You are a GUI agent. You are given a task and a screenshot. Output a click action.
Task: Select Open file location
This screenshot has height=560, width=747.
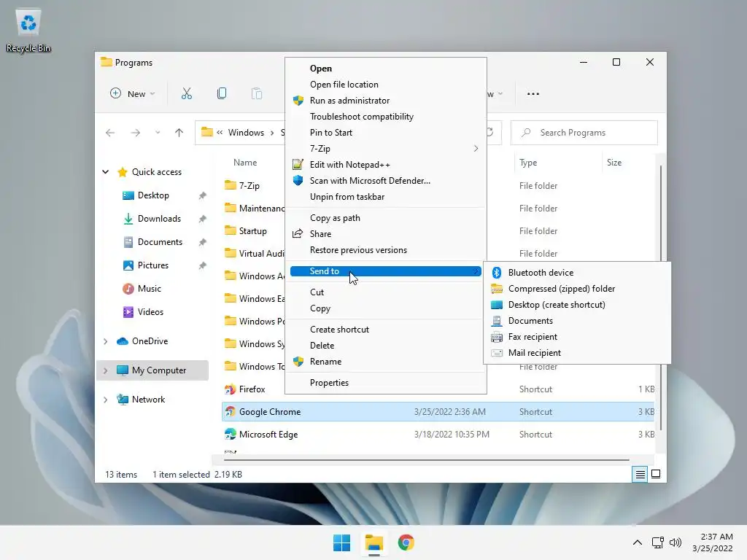point(385,85)
